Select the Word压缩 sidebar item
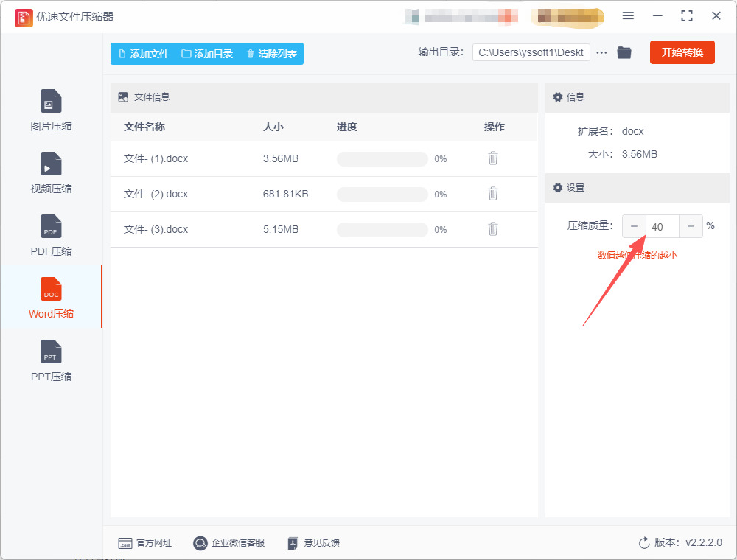This screenshot has width=737, height=560. (x=51, y=298)
